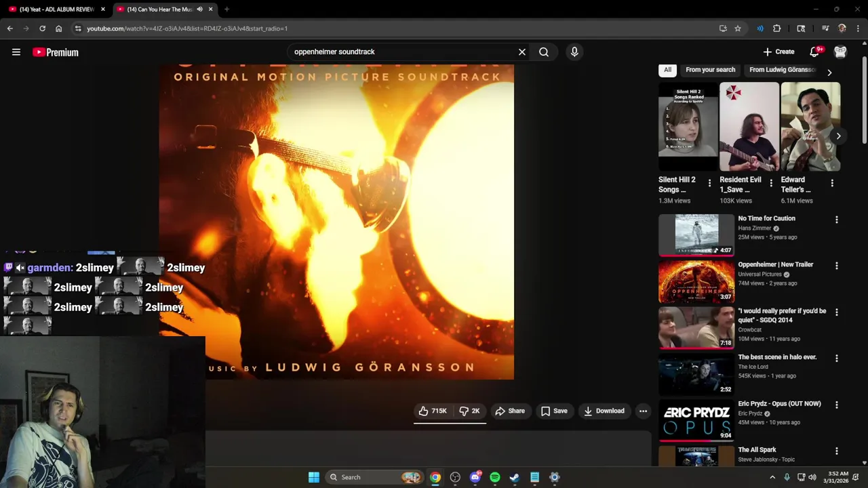Open the Universal Pictures channel link
Screen dimensions: 868x488
click(x=759, y=274)
